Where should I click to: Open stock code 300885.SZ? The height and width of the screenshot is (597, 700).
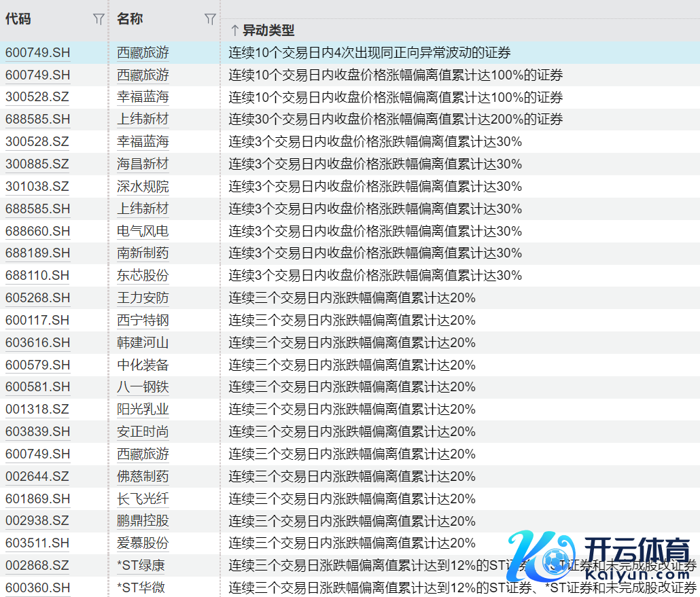tap(37, 164)
